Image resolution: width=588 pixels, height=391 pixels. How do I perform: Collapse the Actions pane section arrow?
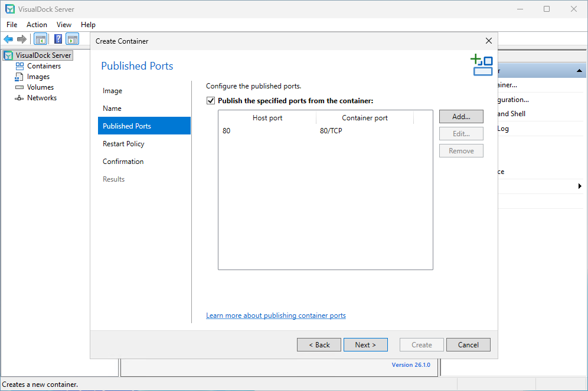click(x=579, y=71)
